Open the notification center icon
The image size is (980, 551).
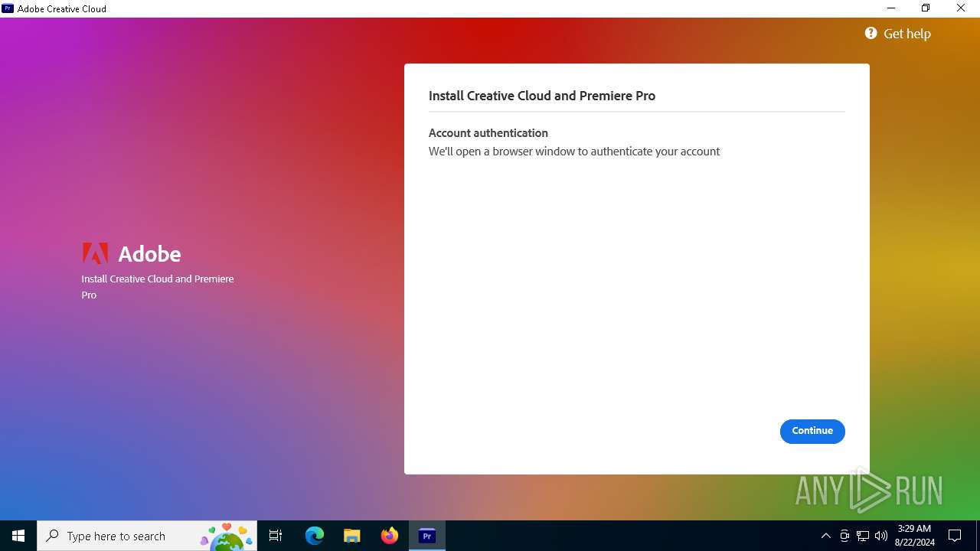click(x=955, y=536)
